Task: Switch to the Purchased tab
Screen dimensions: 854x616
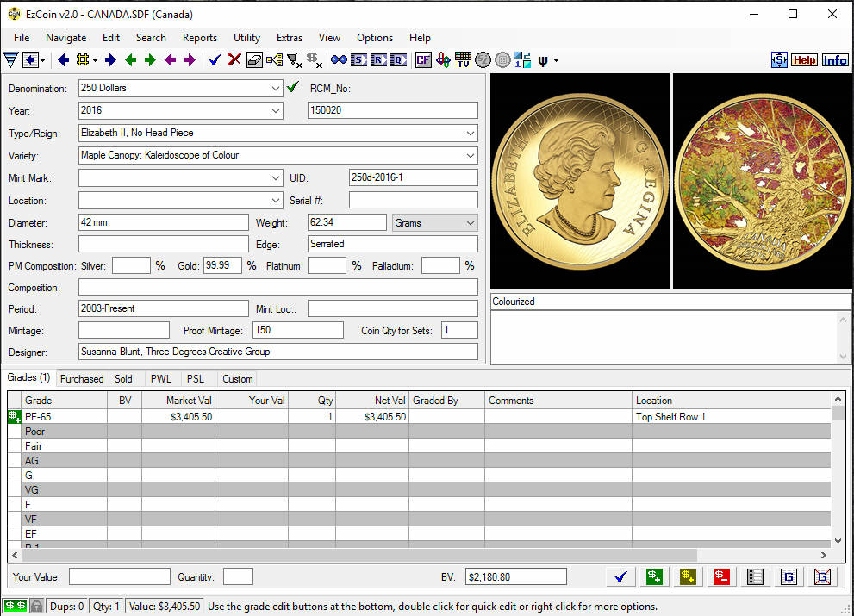Action: pos(81,378)
